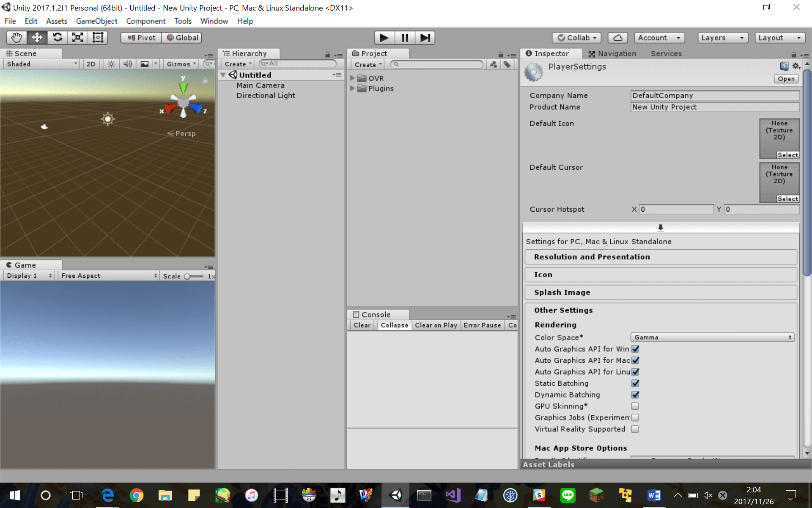Select Directional Light in Hierarchy
This screenshot has height=508, width=812.
[x=266, y=96]
